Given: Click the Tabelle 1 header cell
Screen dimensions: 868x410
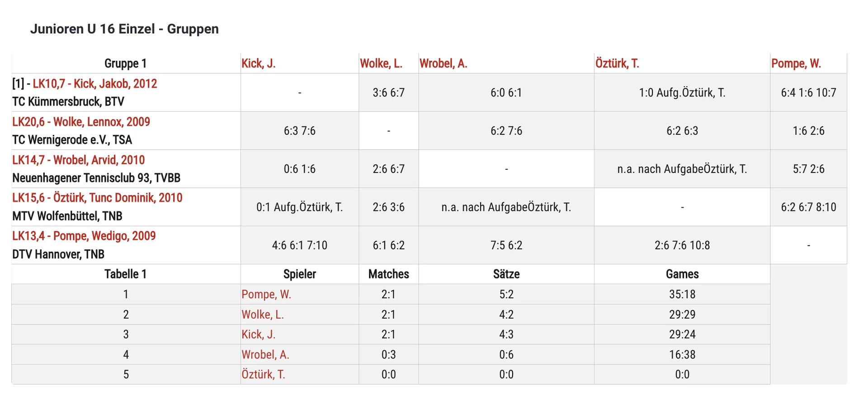Looking at the screenshot, I should click(126, 274).
